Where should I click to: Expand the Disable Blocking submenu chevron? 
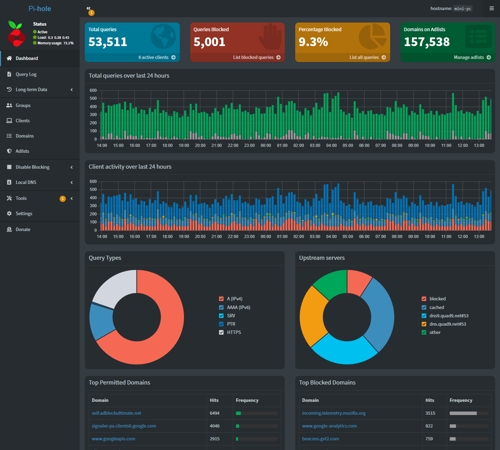[x=71, y=167]
